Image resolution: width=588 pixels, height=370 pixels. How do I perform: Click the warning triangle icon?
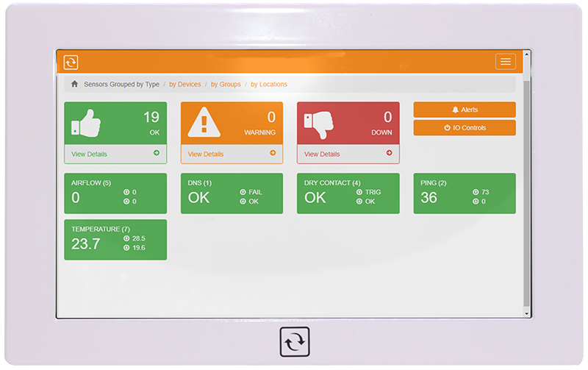point(204,123)
